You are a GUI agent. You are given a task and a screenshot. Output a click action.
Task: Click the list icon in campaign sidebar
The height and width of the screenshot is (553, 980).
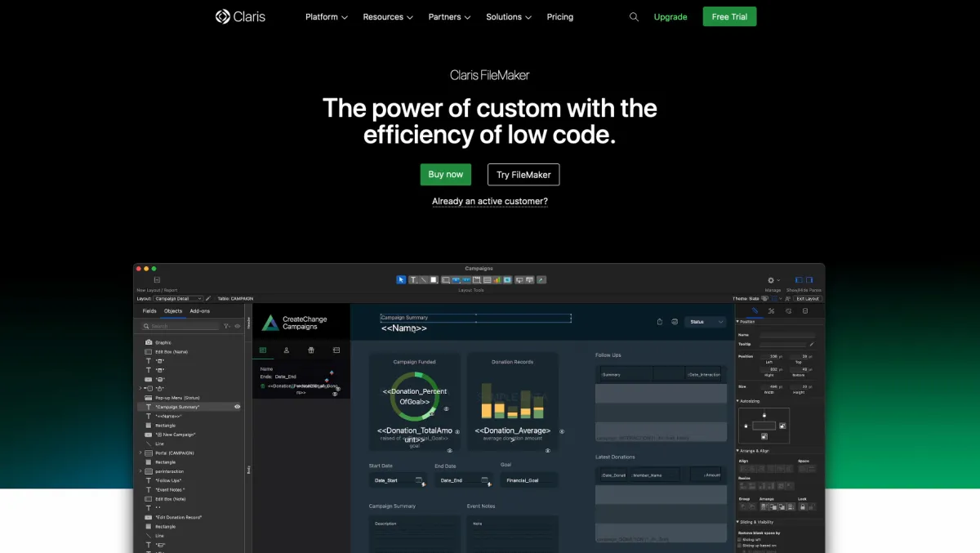click(x=263, y=350)
